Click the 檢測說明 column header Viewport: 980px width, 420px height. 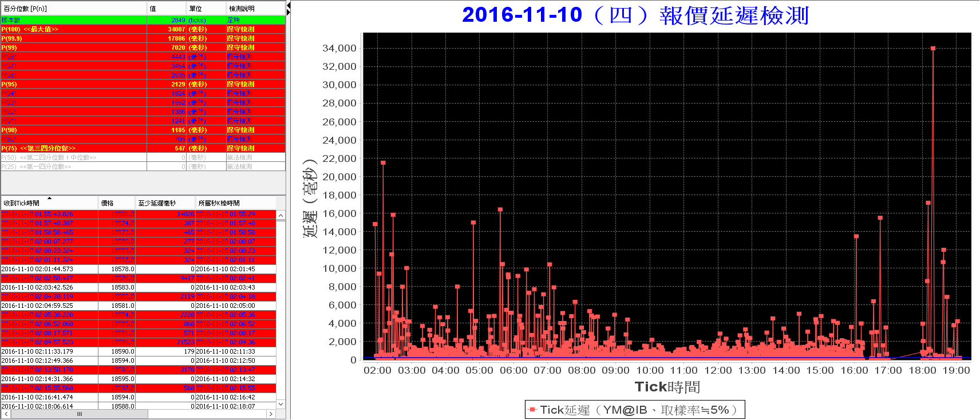256,9
